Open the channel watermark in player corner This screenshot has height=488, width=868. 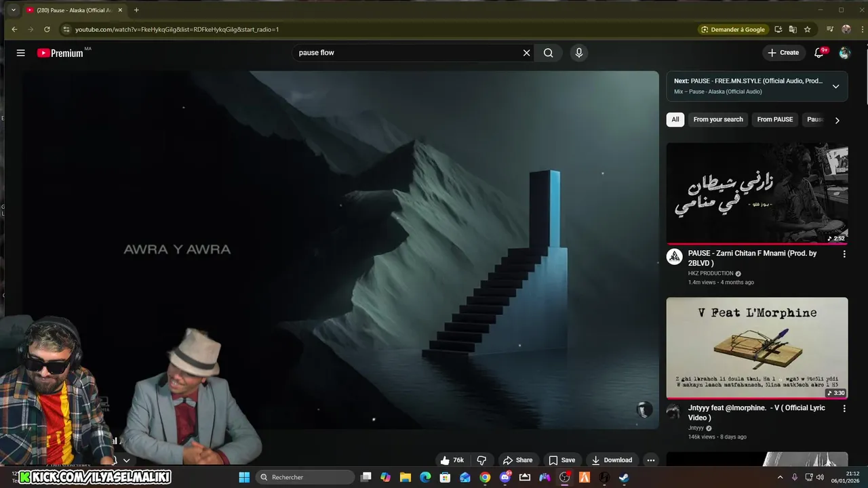(x=644, y=409)
